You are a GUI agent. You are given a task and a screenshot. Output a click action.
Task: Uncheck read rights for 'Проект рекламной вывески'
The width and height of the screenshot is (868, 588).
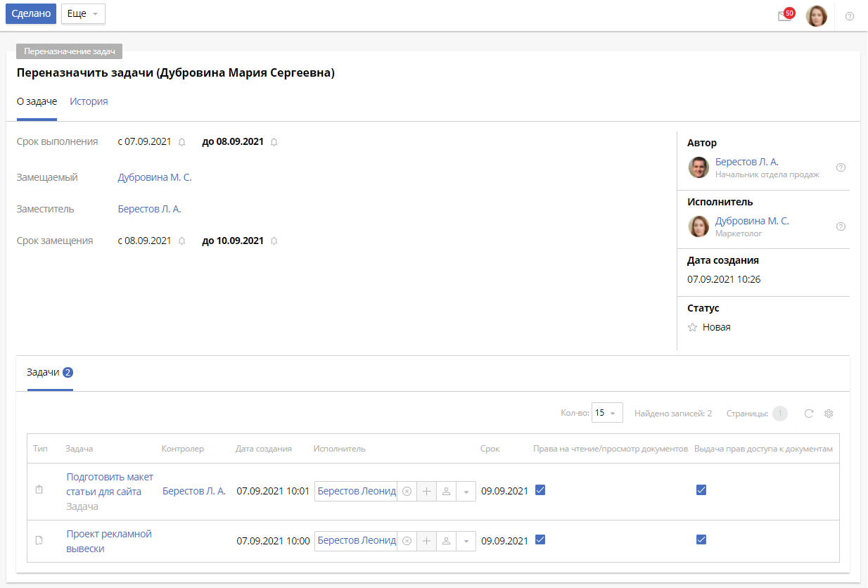(x=540, y=539)
